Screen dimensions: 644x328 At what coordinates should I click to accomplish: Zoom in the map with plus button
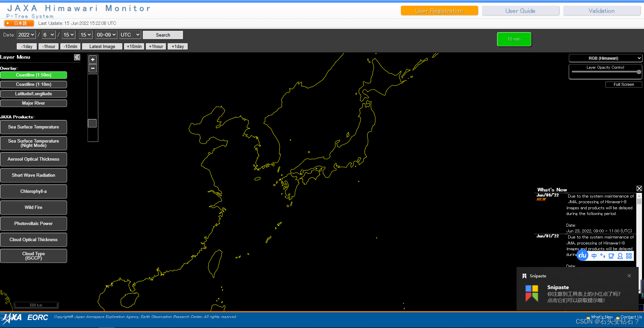[93, 60]
